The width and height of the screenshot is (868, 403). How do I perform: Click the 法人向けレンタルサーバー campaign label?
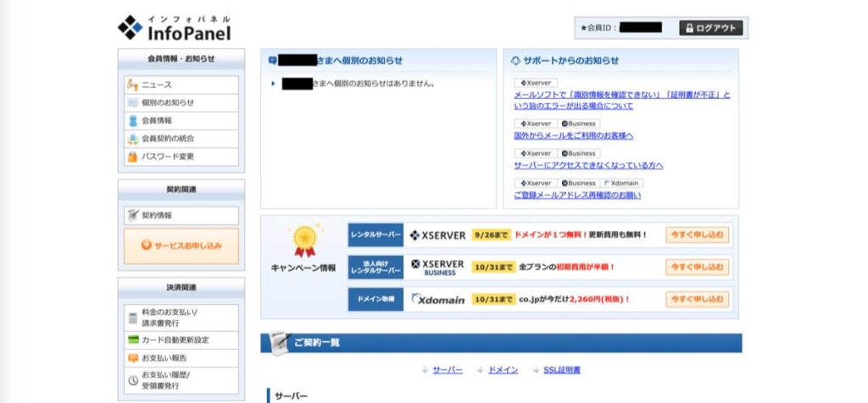pos(376,267)
